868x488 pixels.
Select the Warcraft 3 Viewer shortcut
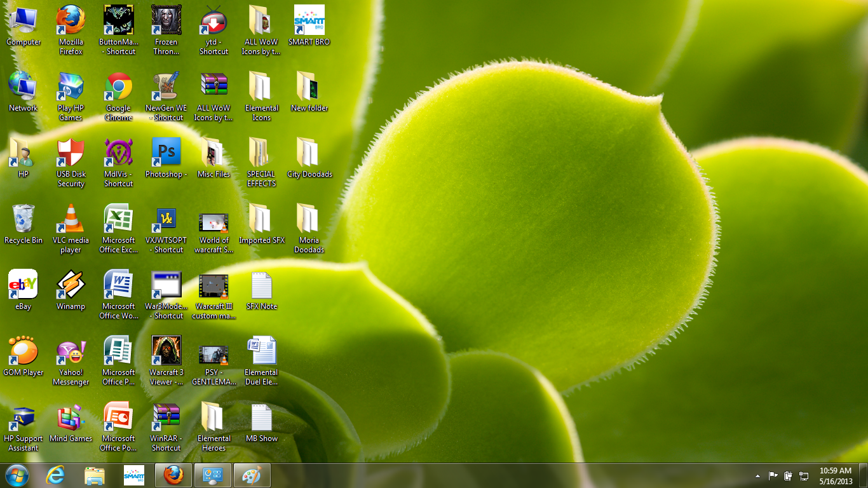click(x=166, y=360)
